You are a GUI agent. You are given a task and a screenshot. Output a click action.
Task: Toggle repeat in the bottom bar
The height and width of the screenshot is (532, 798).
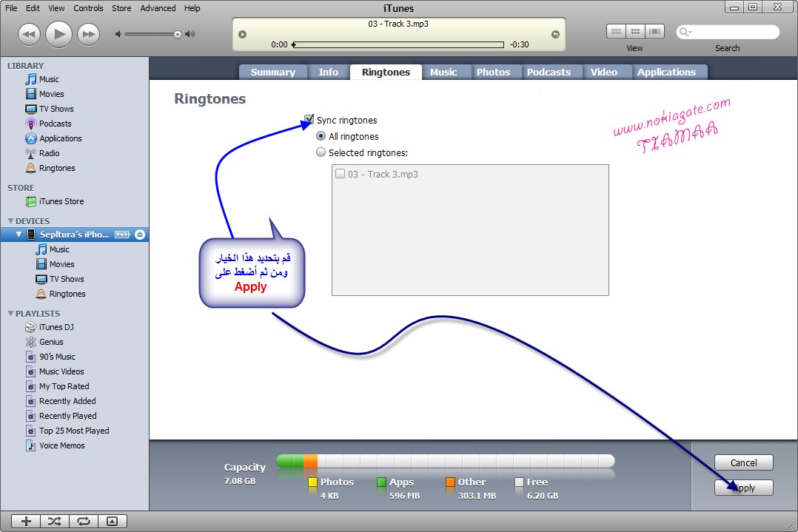(x=83, y=521)
